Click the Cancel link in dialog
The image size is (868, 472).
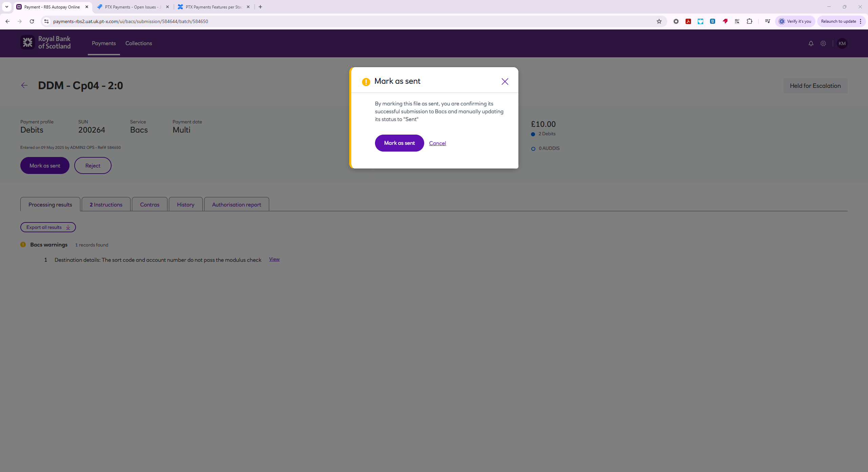pyautogui.click(x=437, y=143)
